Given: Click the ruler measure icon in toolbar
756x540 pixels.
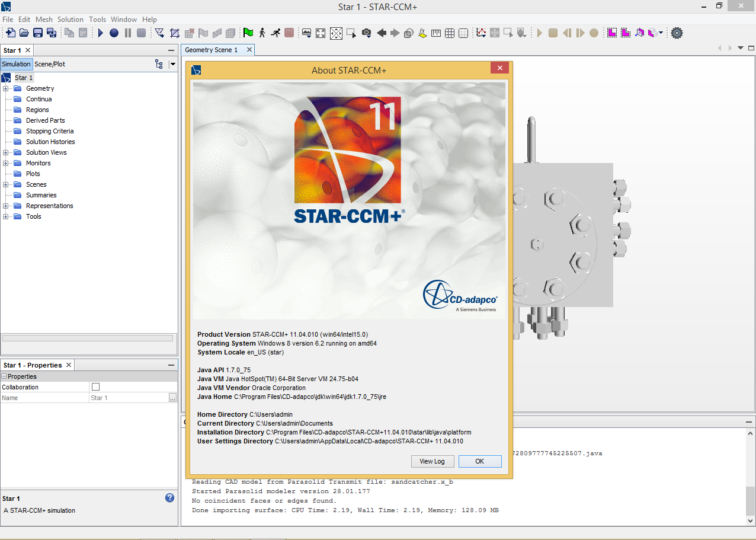Looking at the screenshot, I should tap(436, 33).
